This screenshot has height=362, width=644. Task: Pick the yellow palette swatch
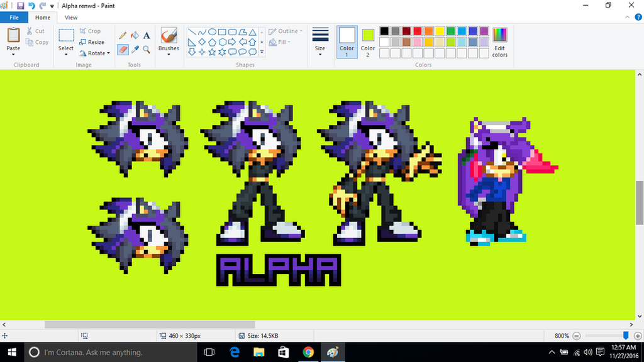point(440,31)
